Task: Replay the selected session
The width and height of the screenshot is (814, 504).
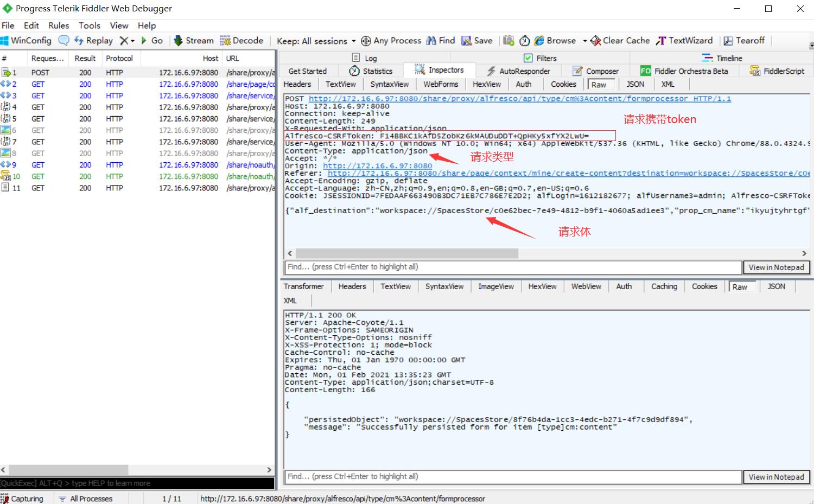Action: tap(93, 41)
